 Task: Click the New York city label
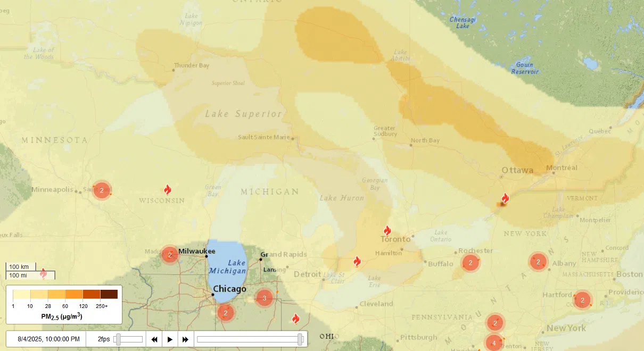pos(566,328)
